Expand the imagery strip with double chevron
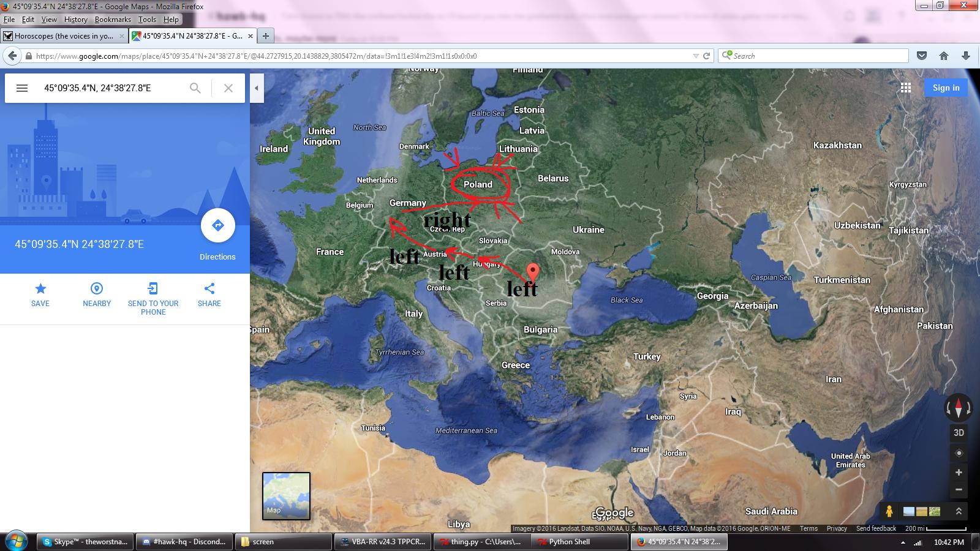This screenshot has width=980, height=551. click(x=959, y=511)
